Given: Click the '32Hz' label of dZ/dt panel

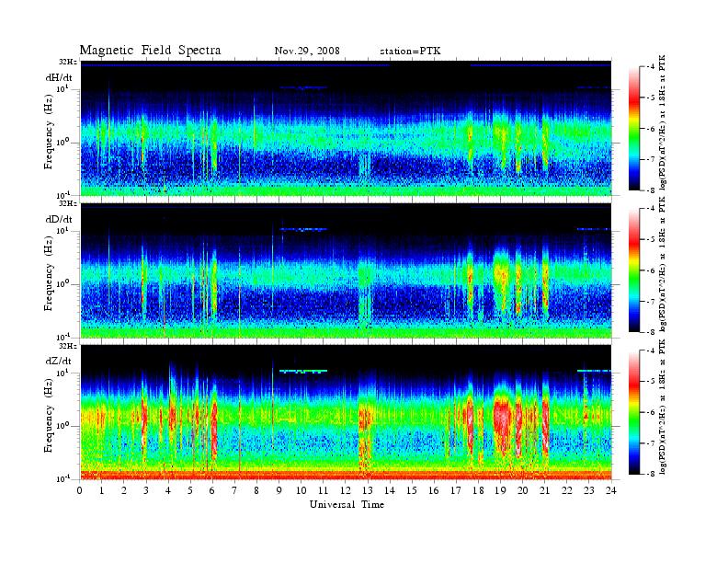Looking at the screenshot, I should [x=68, y=346].
